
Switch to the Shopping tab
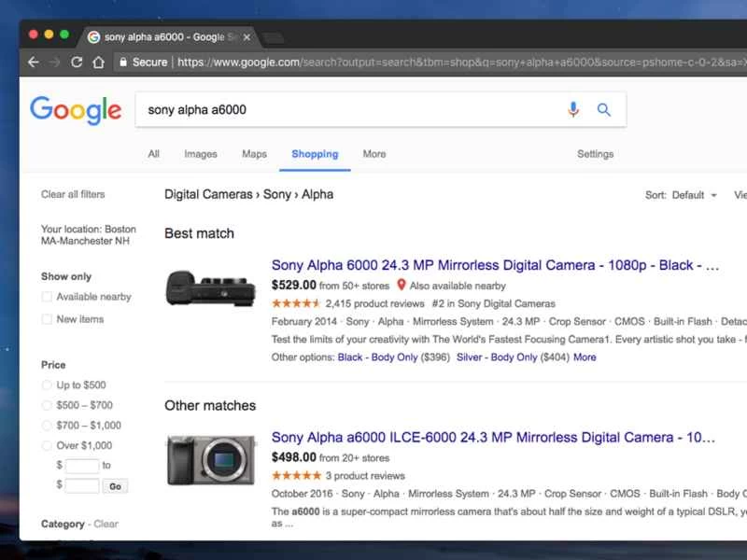pos(315,154)
